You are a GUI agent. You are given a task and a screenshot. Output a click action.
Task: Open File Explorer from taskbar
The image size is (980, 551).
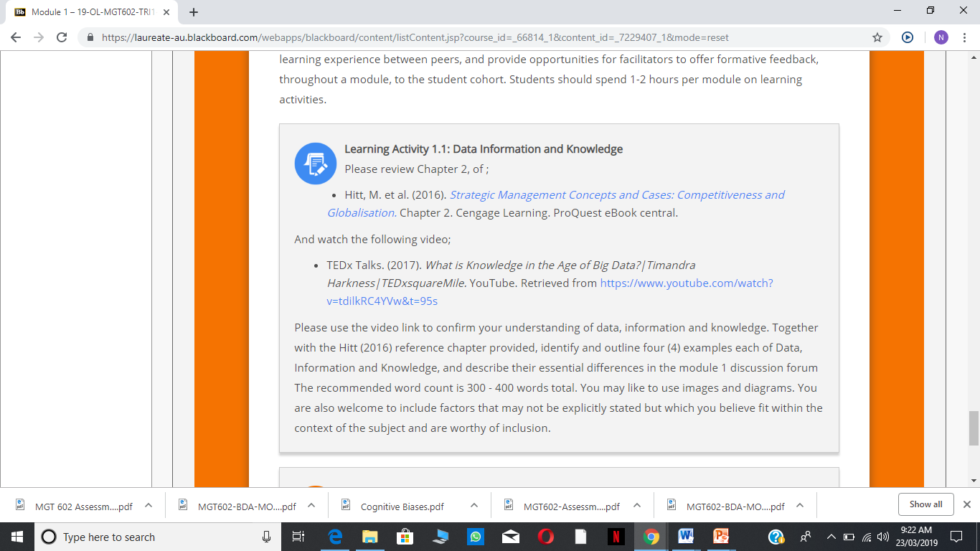369,537
